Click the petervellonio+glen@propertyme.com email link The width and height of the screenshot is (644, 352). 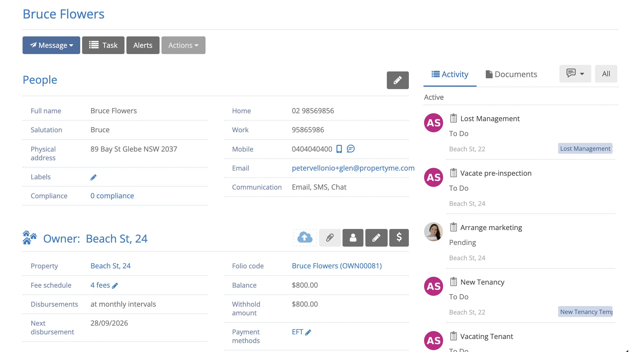coord(353,168)
